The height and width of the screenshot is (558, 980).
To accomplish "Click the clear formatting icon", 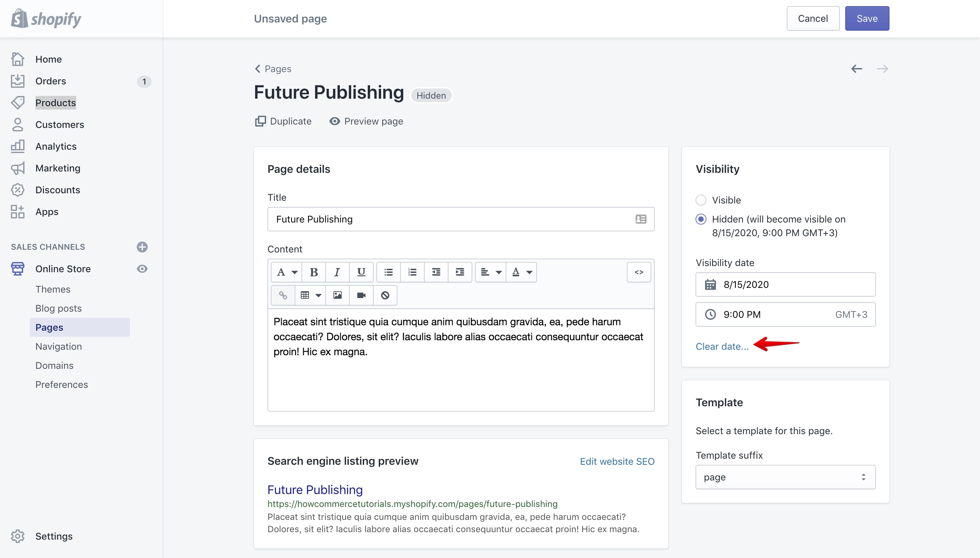I will point(385,295).
